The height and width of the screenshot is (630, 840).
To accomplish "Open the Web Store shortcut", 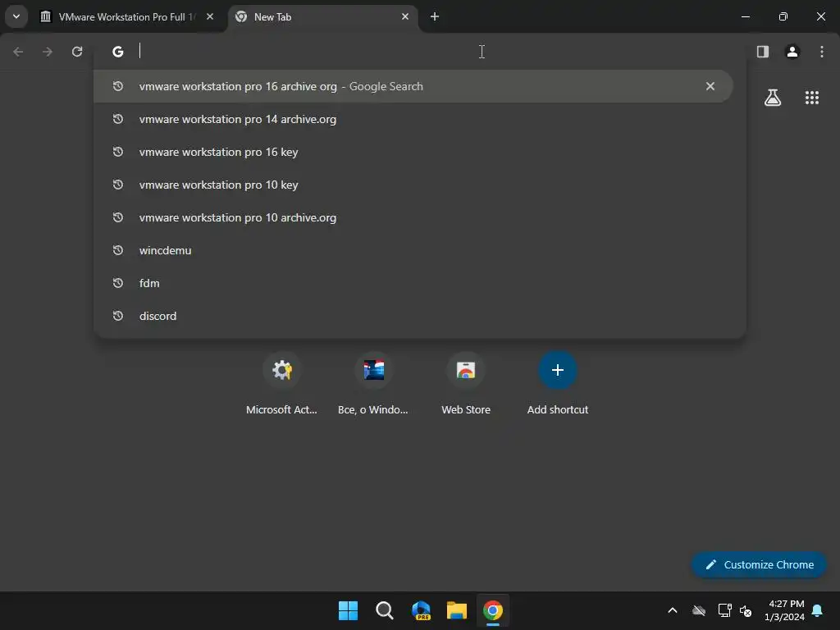I will (466, 384).
